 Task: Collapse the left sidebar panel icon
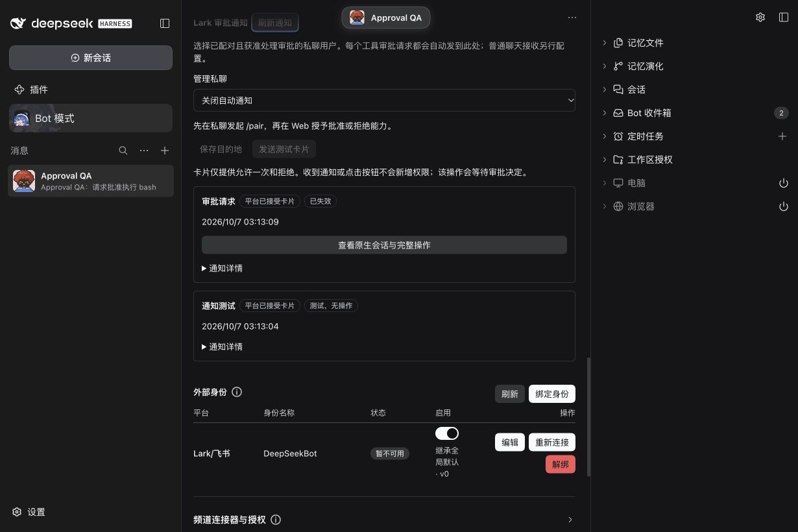[165, 23]
